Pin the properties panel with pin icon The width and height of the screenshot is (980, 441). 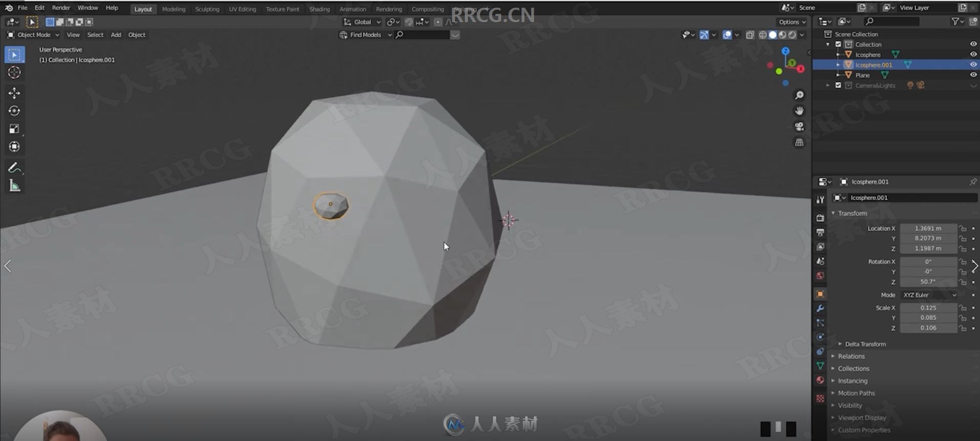coord(973,182)
